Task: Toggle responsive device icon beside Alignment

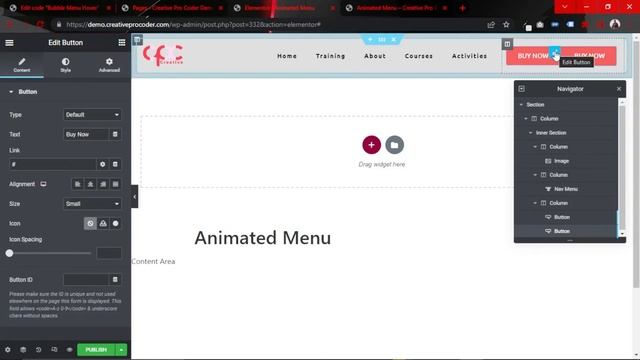Action: pyautogui.click(x=43, y=184)
